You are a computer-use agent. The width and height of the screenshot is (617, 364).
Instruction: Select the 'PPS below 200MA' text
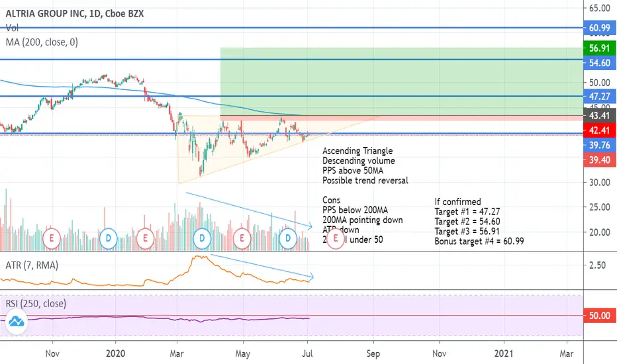click(355, 210)
